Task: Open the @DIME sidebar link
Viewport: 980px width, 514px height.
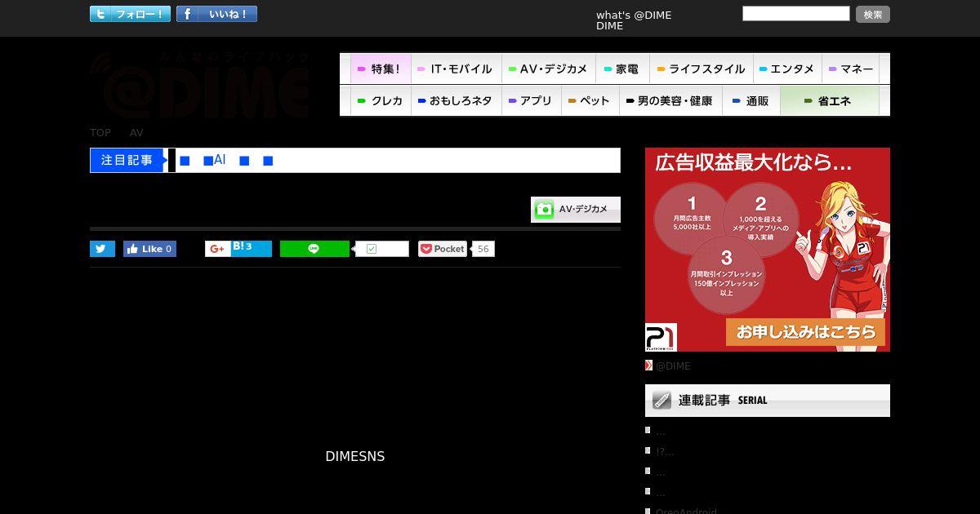Action: click(x=673, y=366)
